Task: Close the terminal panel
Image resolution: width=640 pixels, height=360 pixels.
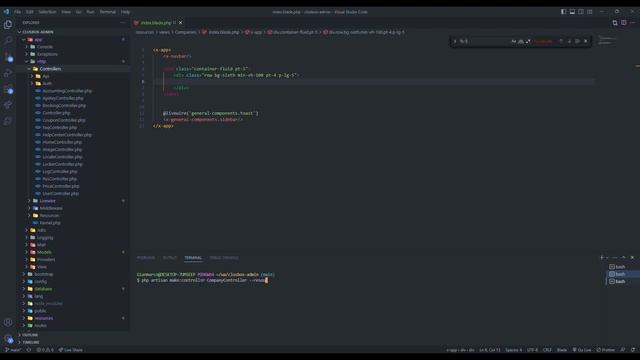Action: point(632,258)
